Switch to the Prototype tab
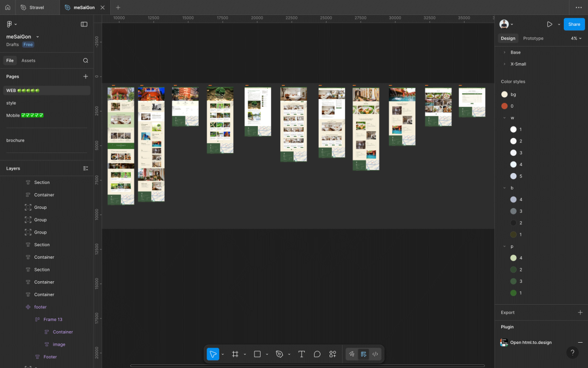 (533, 39)
